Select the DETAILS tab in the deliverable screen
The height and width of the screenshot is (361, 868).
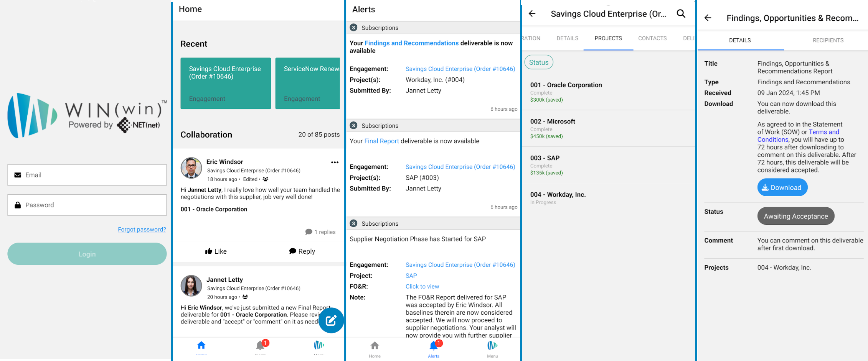point(740,40)
